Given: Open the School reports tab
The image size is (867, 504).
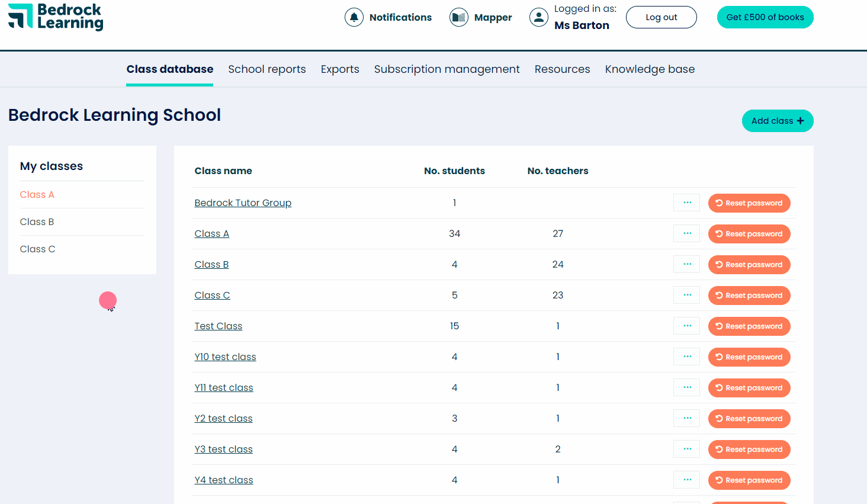Looking at the screenshot, I should click(x=267, y=69).
